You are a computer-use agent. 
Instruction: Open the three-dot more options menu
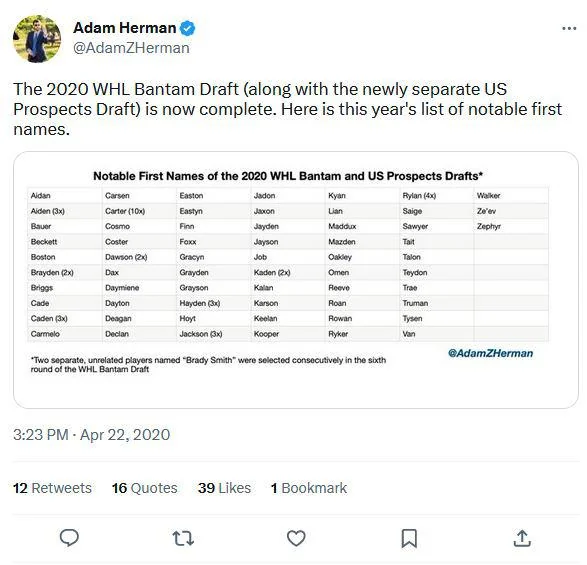[569, 28]
